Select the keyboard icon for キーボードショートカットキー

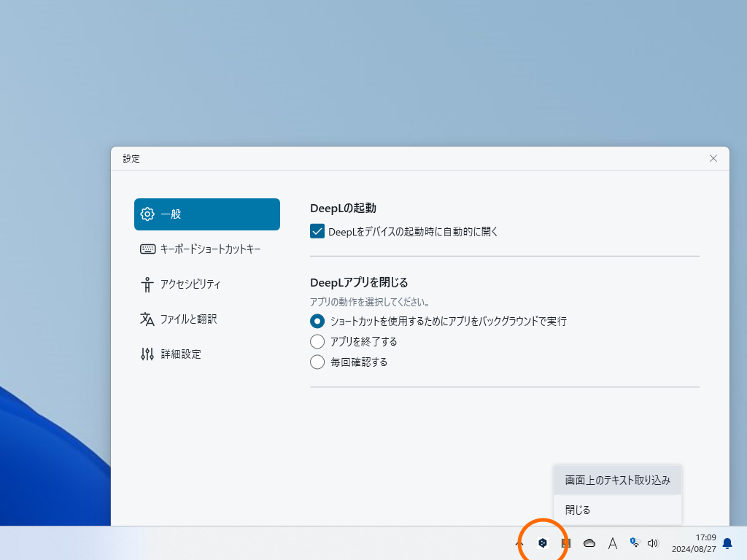coord(147,249)
